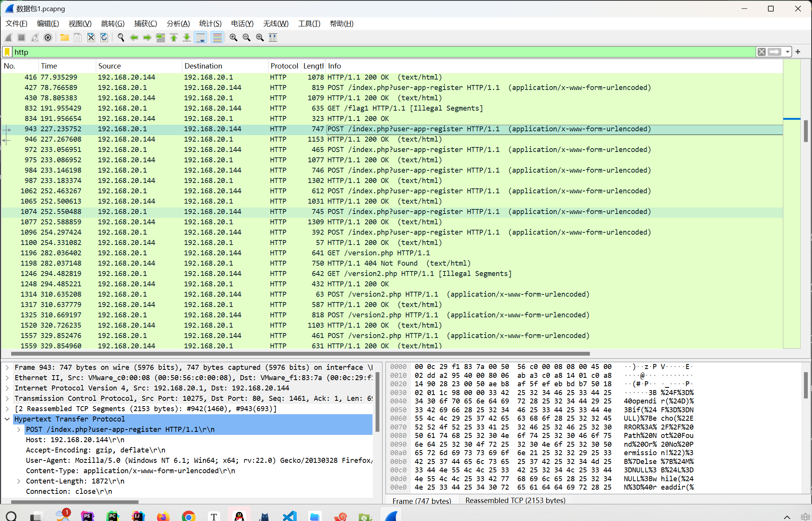This screenshot has width=812, height=521.
Task: Toggle auto-scroll during live capture
Action: coord(200,38)
